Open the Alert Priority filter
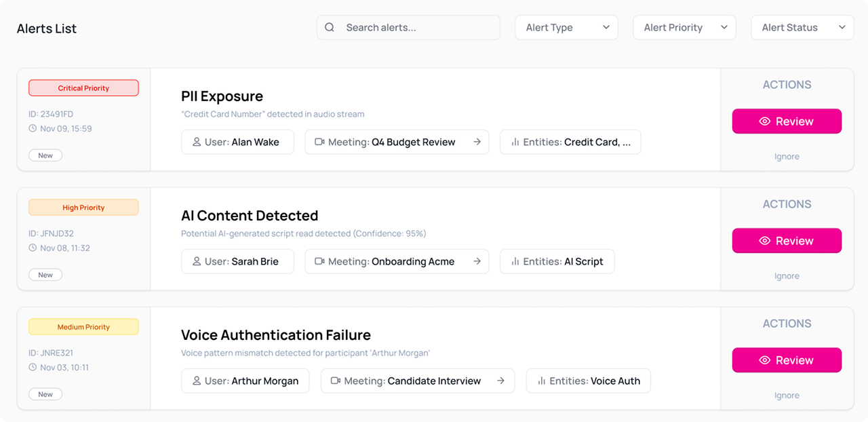Image resolution: width=868 pixels, height=422 pixels. pyautogui.click(x=684, y=28)
